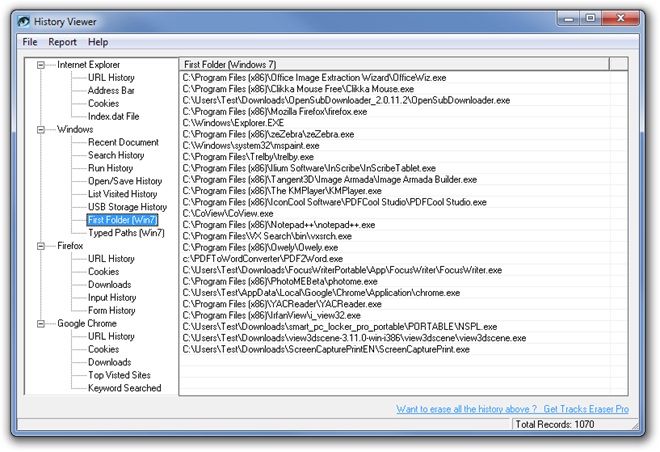Select URL History under Google Chrome
Viewport: 660px width, 452px height.
(111, 337)
